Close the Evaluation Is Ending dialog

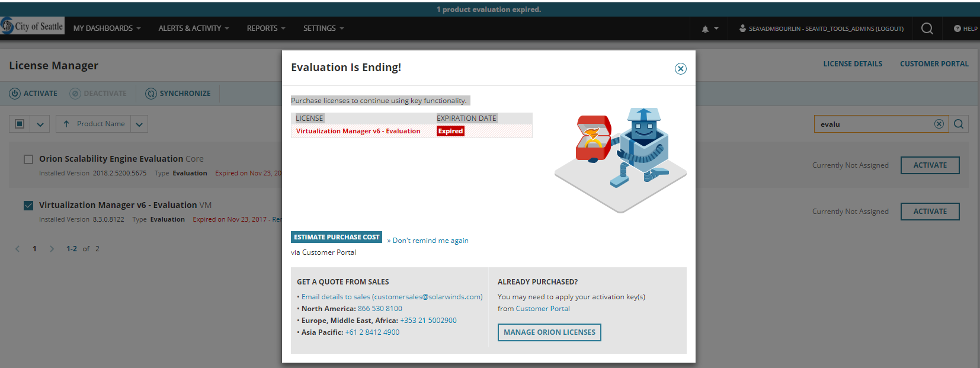tap(681, 69)
